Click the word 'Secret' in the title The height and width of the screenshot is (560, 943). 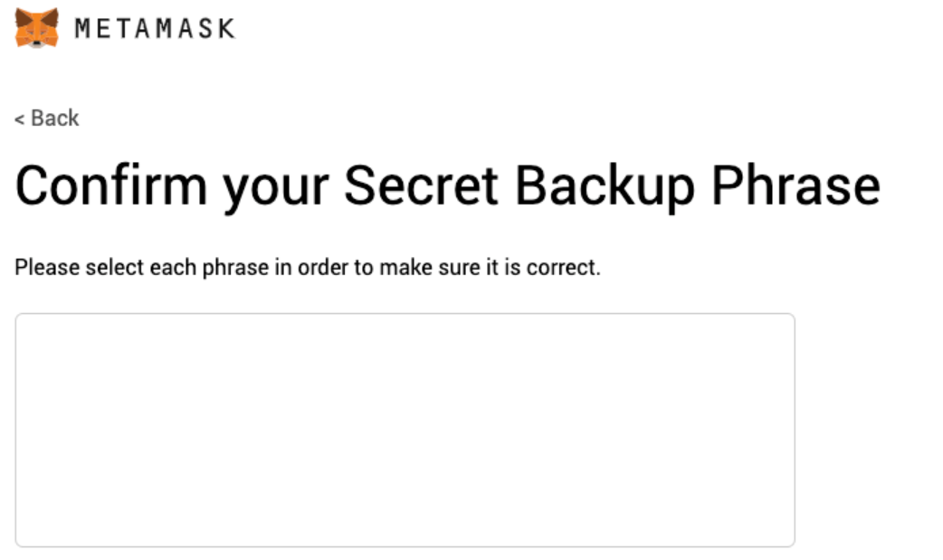click(421, 185)
